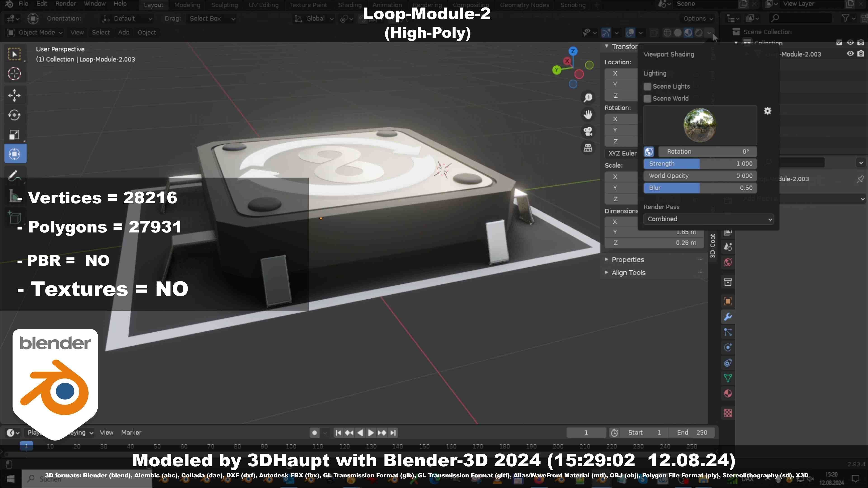Open the Orientation Default dropdown
This screenshot has width=868, height=488.
(x=127, y=19)
